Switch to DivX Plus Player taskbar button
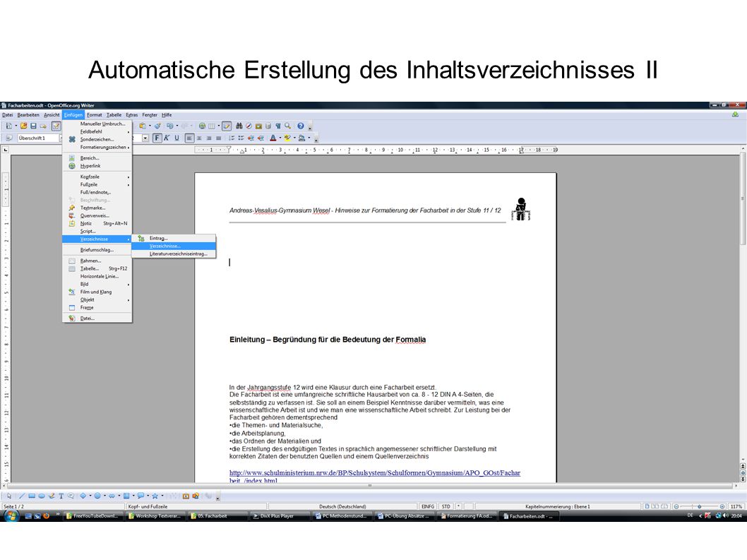The image size is (747, 560). pyautogui.click(x=280, y=516)
